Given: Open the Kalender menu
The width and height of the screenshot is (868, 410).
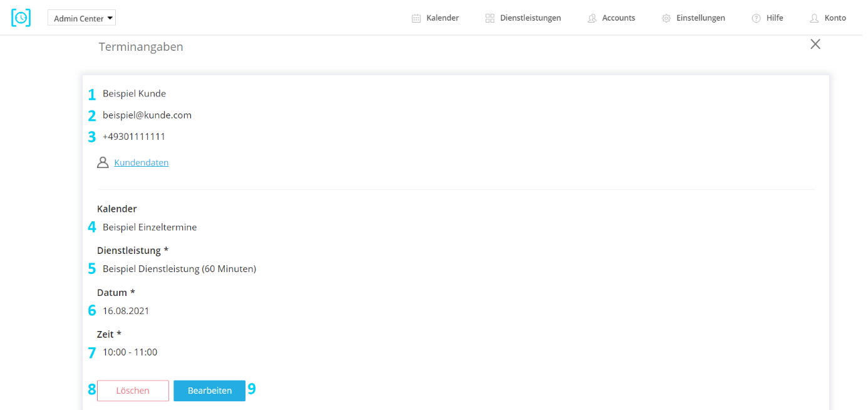Looking at the screenshot, I should (x=442, y=18).
